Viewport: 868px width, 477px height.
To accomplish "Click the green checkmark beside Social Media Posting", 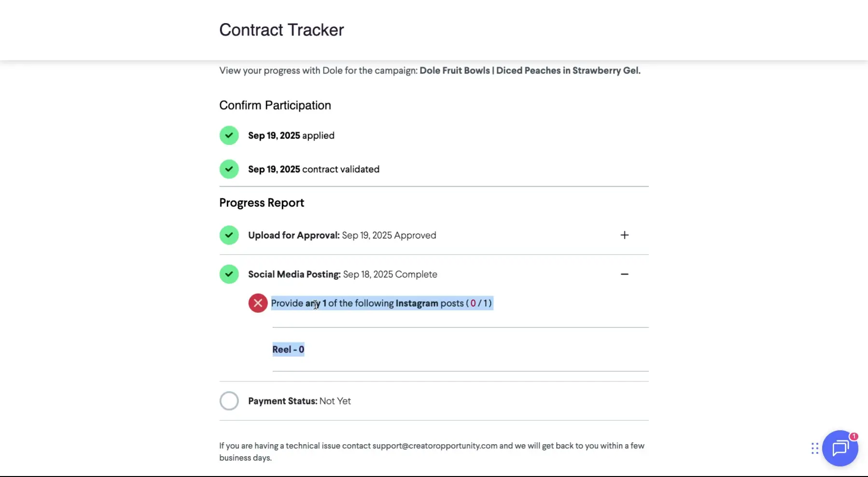I will [x=228, y=274].
